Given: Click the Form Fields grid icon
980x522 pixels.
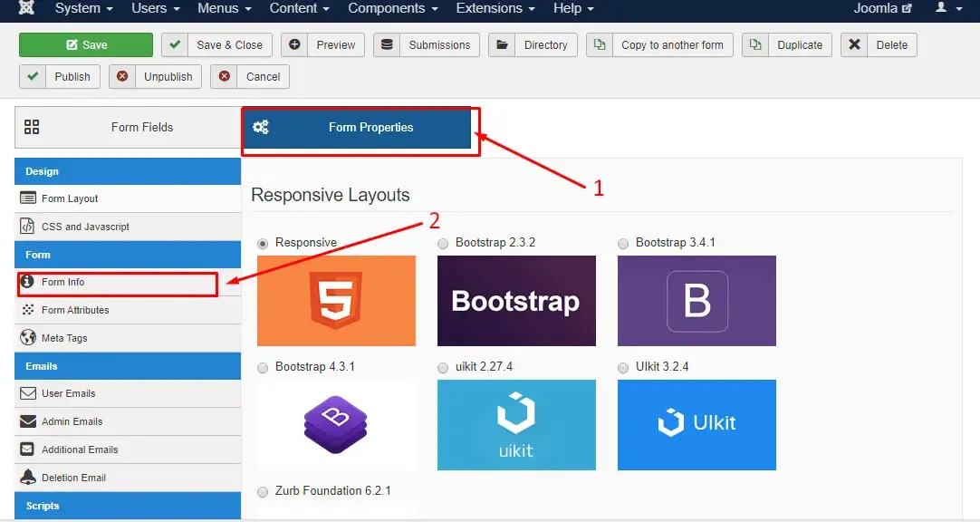Looking at the screenshot, I should coord(32,127).
